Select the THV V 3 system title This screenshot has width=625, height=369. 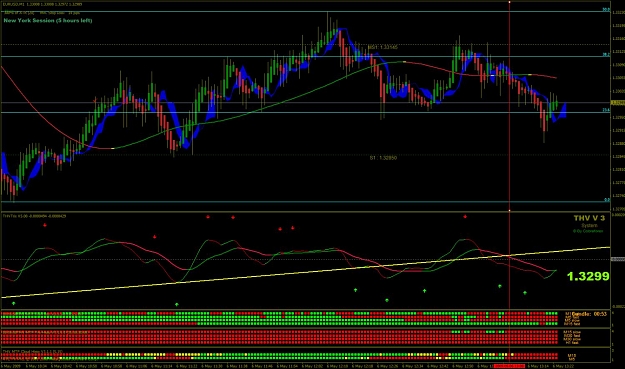(x=589, y=218)
